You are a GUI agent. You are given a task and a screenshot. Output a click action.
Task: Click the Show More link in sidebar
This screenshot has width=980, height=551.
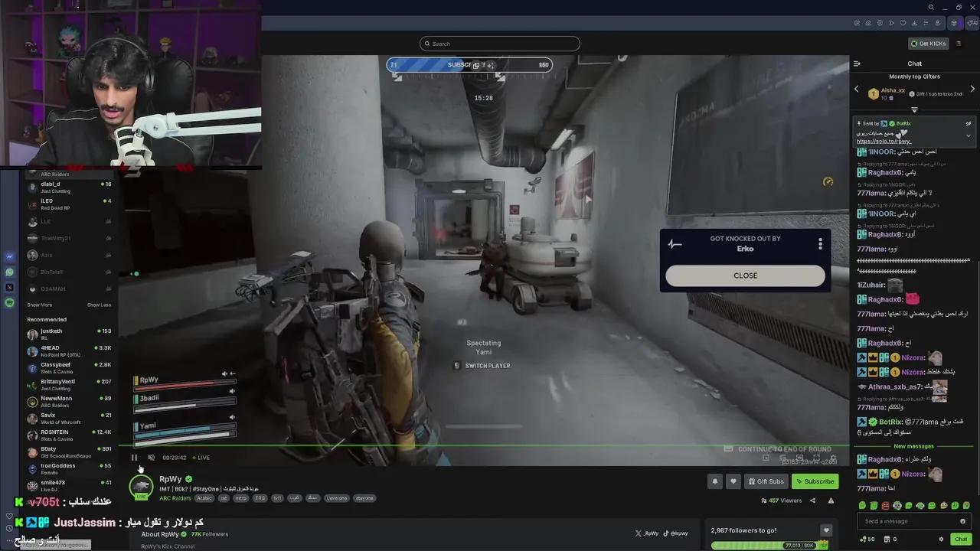(39, 305)
